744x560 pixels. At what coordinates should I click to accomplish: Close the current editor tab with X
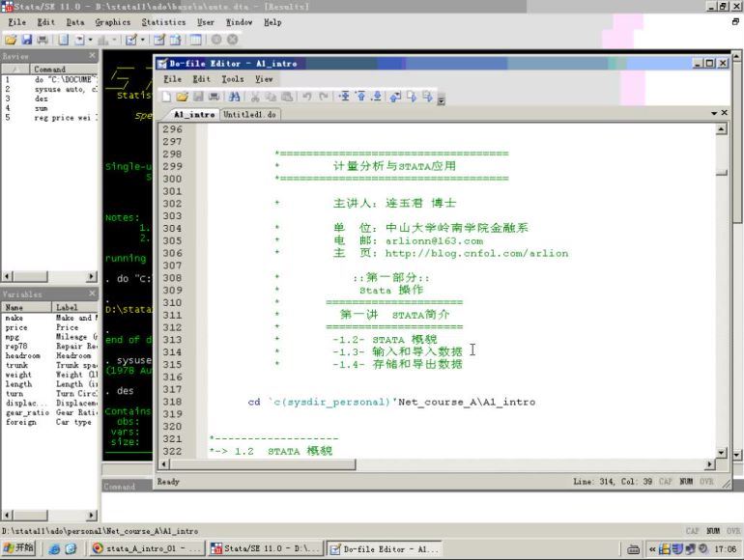click(x=724, y=113)
